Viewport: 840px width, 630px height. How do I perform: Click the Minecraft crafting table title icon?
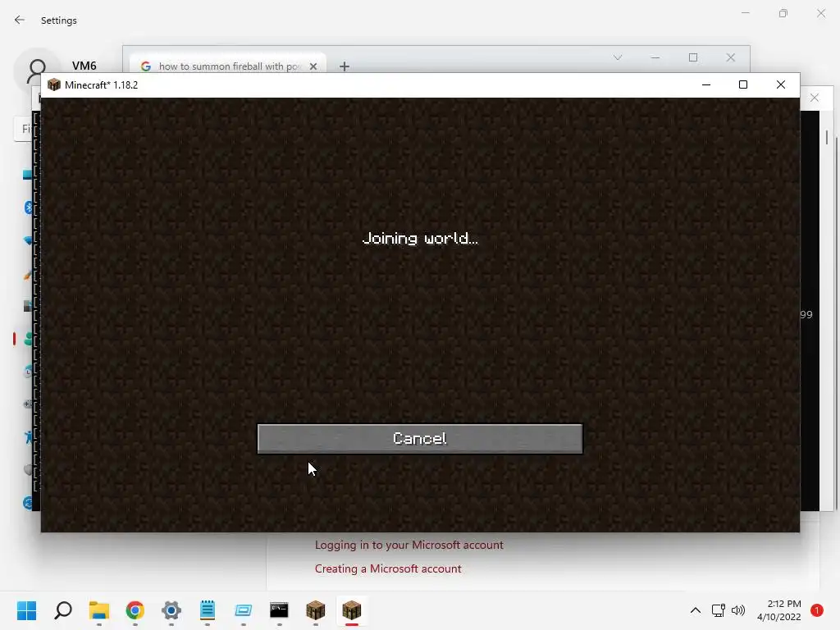pyautogui.click(x=54, y=84)
